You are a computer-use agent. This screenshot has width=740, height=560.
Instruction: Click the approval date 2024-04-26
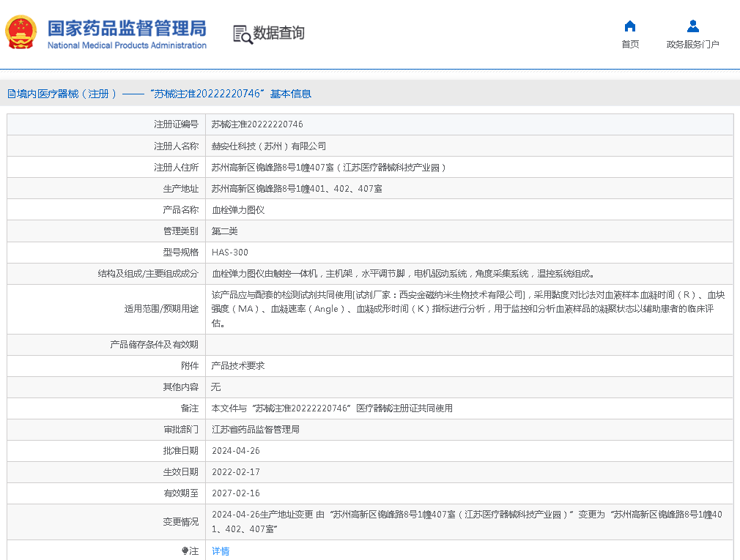point(236,451)
